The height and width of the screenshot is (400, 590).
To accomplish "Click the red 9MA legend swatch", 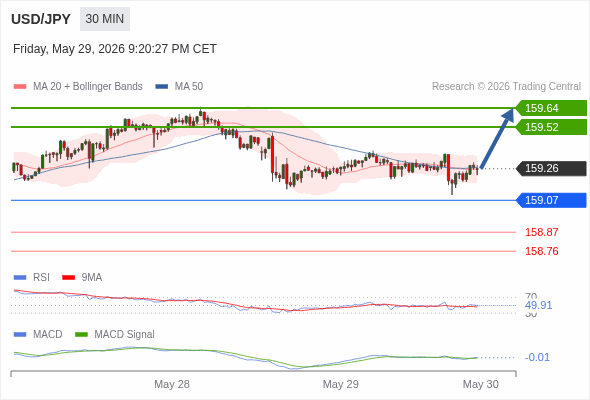I will click(68, 278).
